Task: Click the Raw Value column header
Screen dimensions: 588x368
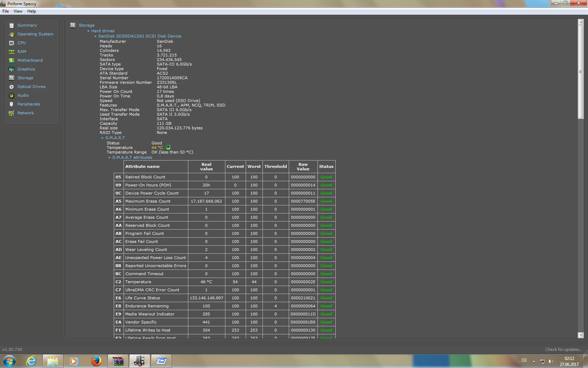Action: [303, 166]
